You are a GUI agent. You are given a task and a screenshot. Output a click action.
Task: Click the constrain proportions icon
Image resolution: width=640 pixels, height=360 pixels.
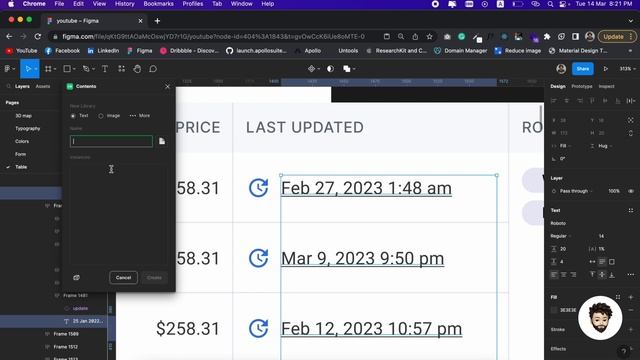coord(631,133)
